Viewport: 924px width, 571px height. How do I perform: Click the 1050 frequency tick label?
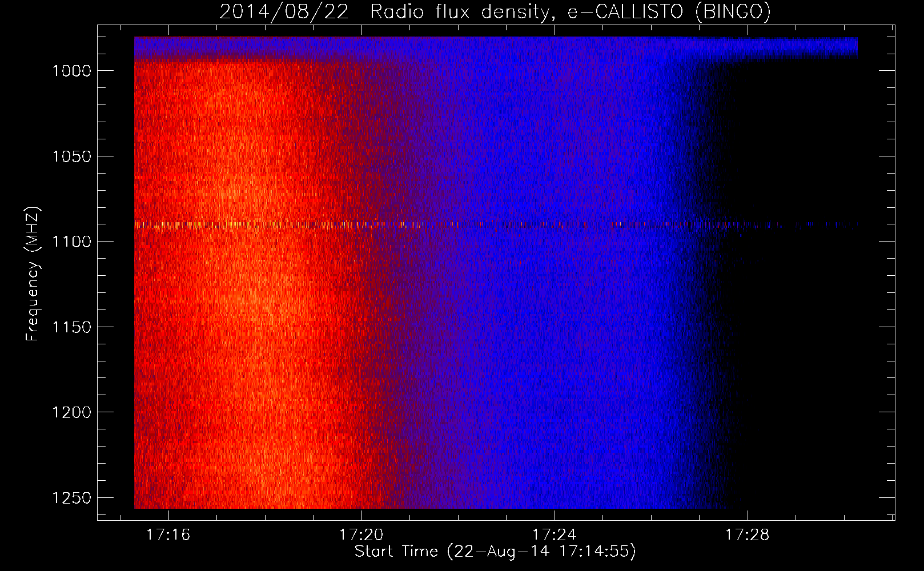tap(72, 156)
